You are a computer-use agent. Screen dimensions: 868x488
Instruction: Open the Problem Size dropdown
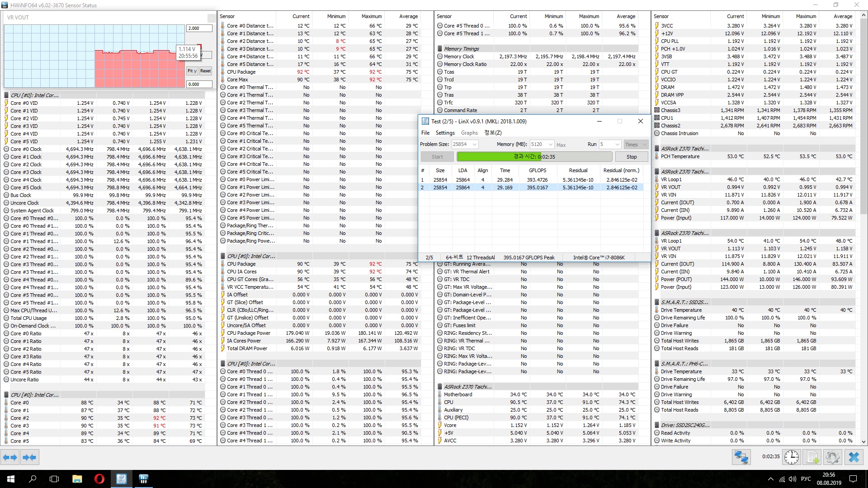[474, 144]
